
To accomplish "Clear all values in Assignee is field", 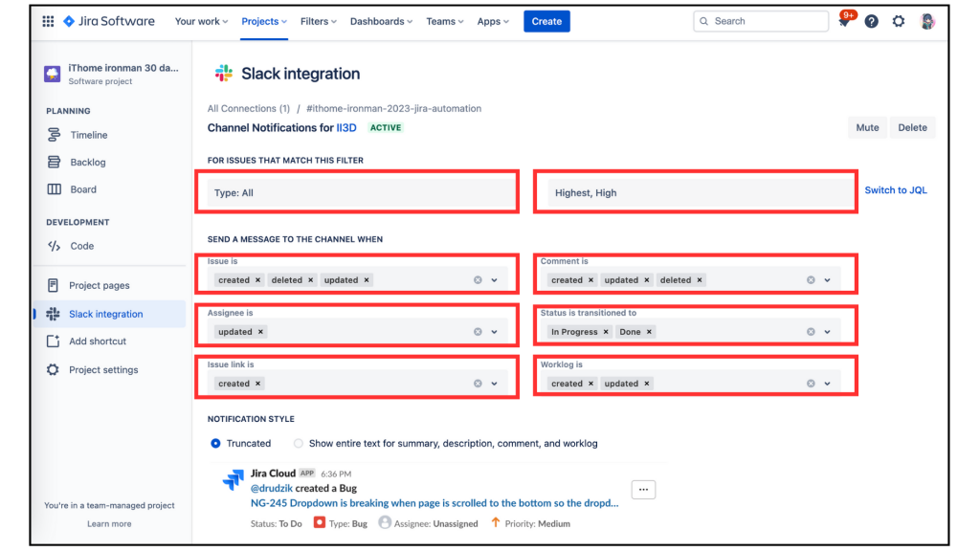I will click(478, 332).
